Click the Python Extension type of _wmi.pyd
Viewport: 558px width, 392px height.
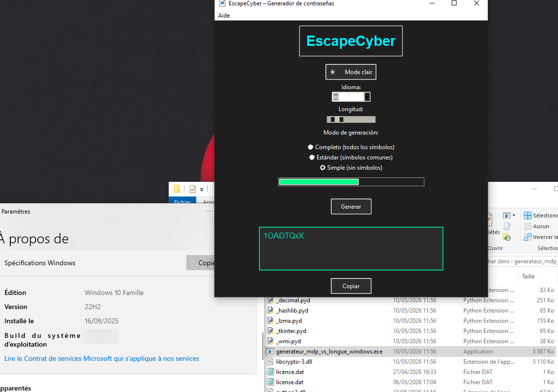click(x=488, y=341)
